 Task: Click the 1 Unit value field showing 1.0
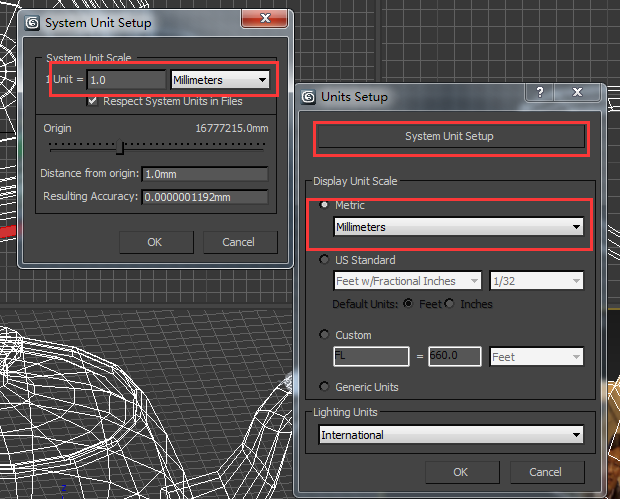pyautogui.click(x=126, y=80)
